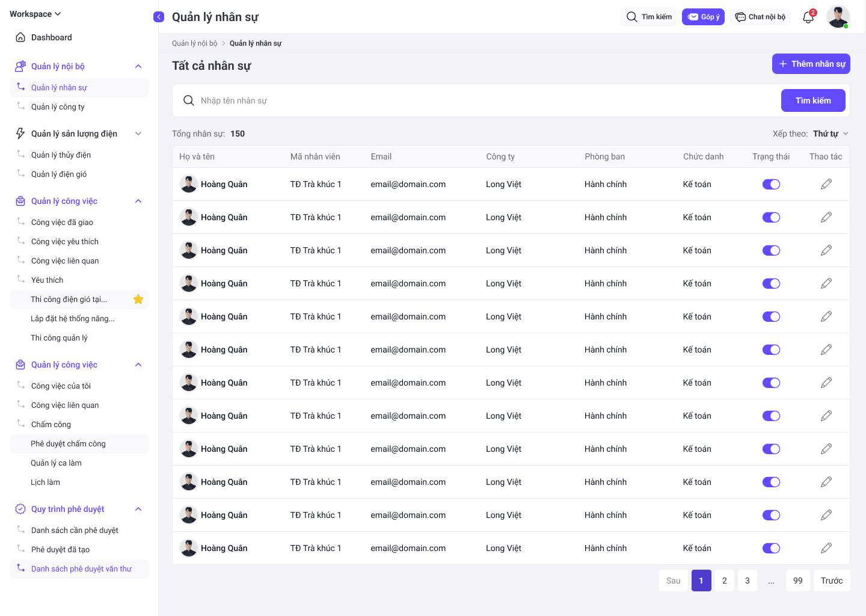Screen dimensions: 866x616
Task: Go to page 2 in pagination
Action: (724, 581)
